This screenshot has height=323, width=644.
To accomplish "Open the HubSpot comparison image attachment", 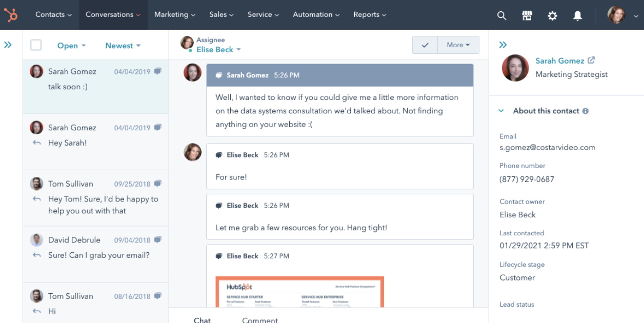I will [x=300, y=292].
